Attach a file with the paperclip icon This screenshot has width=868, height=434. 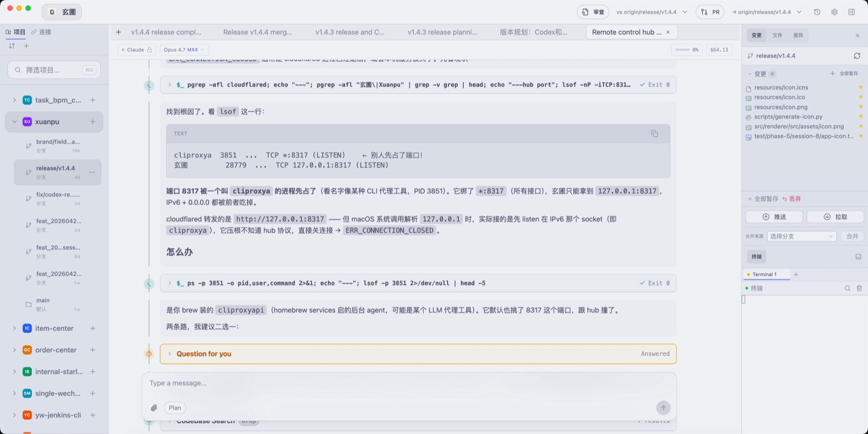(x=154, y=407)
